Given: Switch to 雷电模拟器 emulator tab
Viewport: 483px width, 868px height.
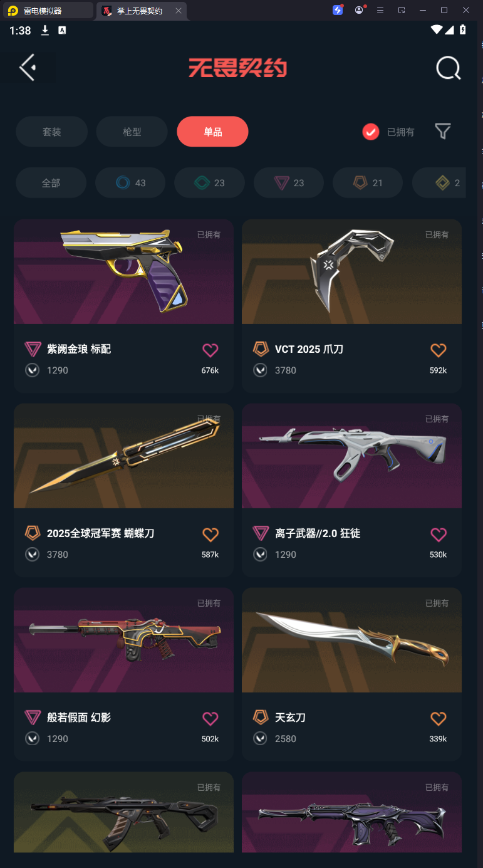Looking at the screenshot, I should click(49, 11).
